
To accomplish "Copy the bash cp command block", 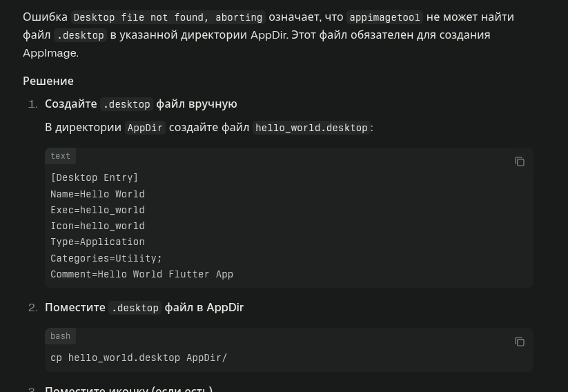I will click(520, 342).
